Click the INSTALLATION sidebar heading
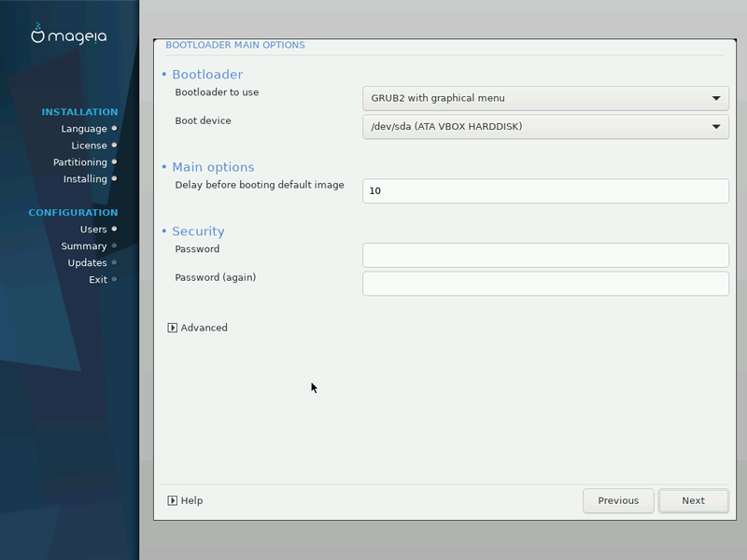This screenshot has height=560, width=747. (x=79, y=112)
